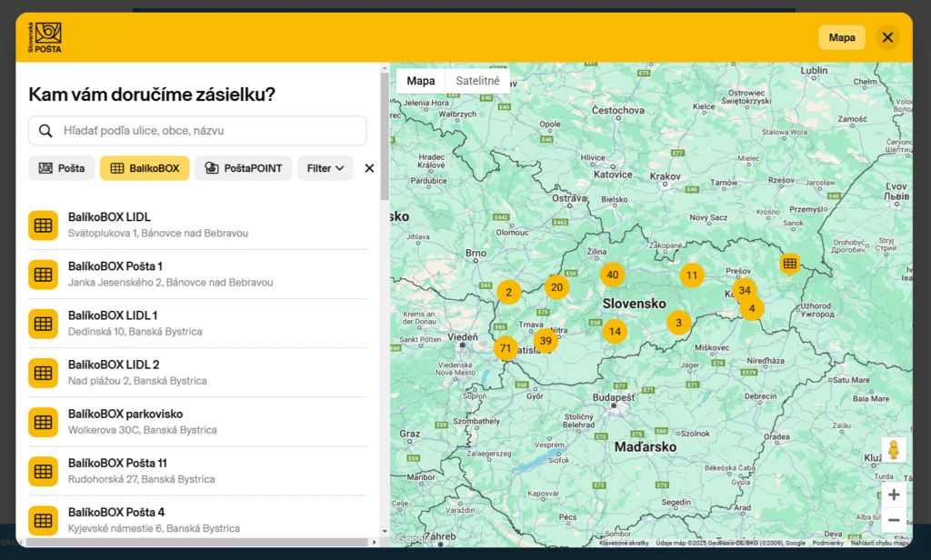The image size is (931, 560).
Task: Switch to the Mapa map type tab
Action: [x=420, y=81]
